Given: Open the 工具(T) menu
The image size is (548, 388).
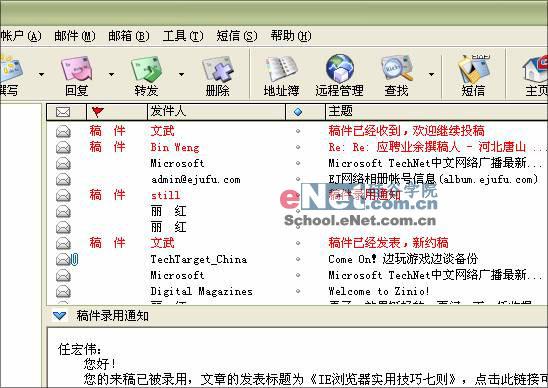Looking at the screenshot, I should click(182, 36).
